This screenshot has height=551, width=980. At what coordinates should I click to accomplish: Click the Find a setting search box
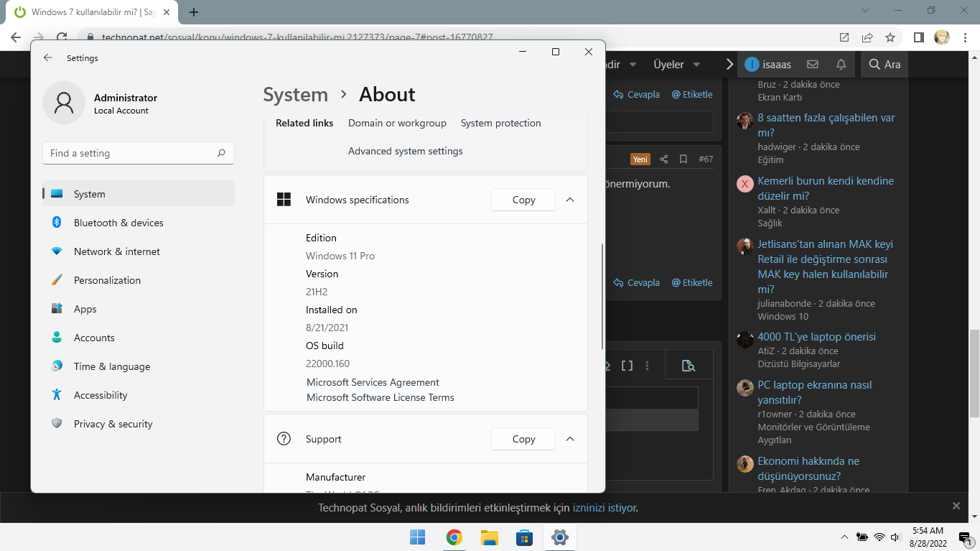coord(139,153)
